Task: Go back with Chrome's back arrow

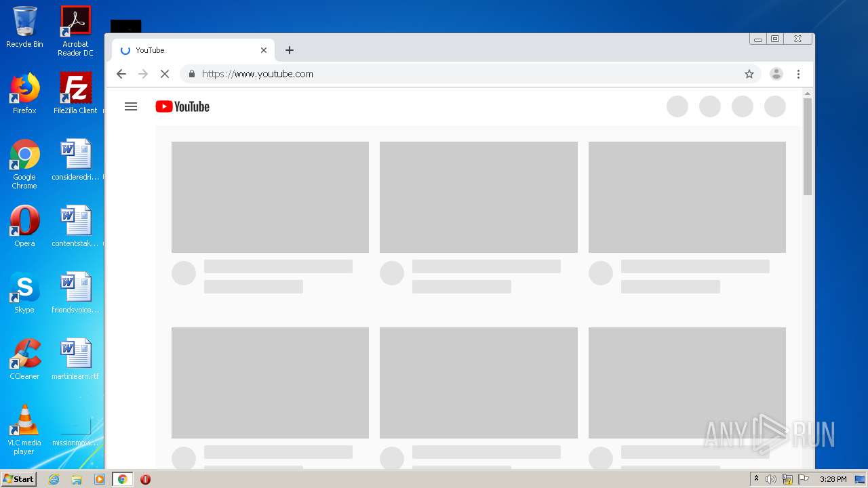Action: coord(121,74)
